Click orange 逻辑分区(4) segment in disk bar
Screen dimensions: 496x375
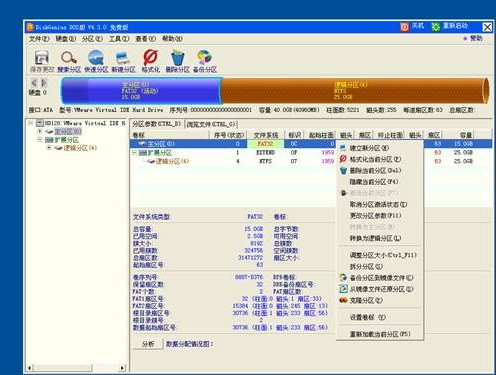coord(354,91)
